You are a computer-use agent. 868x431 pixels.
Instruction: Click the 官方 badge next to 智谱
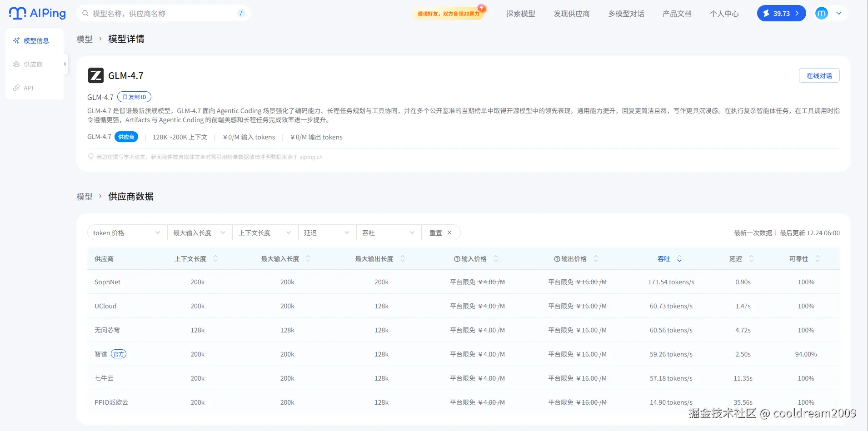(119, 354)
